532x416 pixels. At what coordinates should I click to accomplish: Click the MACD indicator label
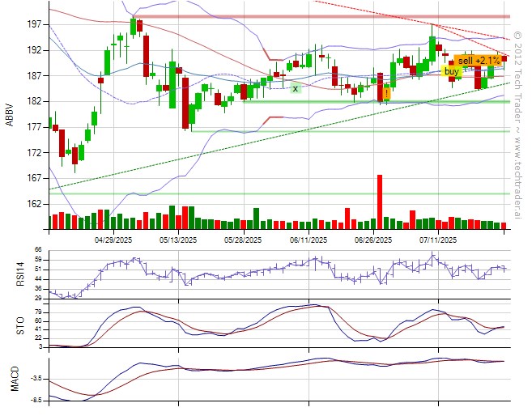(15, 379)
